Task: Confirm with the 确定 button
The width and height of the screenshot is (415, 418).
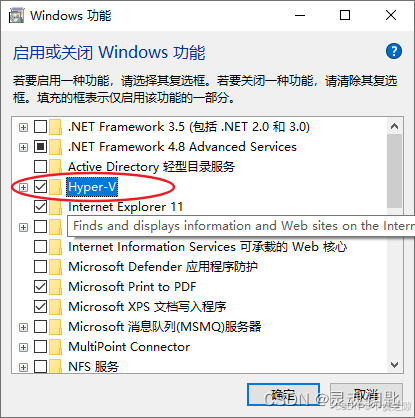Action: click(283, 395)
